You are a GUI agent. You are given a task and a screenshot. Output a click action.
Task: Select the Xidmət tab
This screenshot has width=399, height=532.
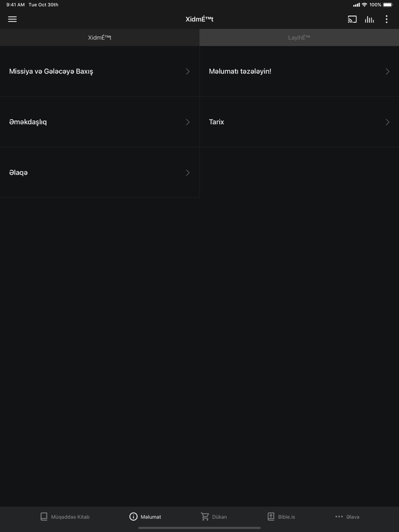point(100,38)
